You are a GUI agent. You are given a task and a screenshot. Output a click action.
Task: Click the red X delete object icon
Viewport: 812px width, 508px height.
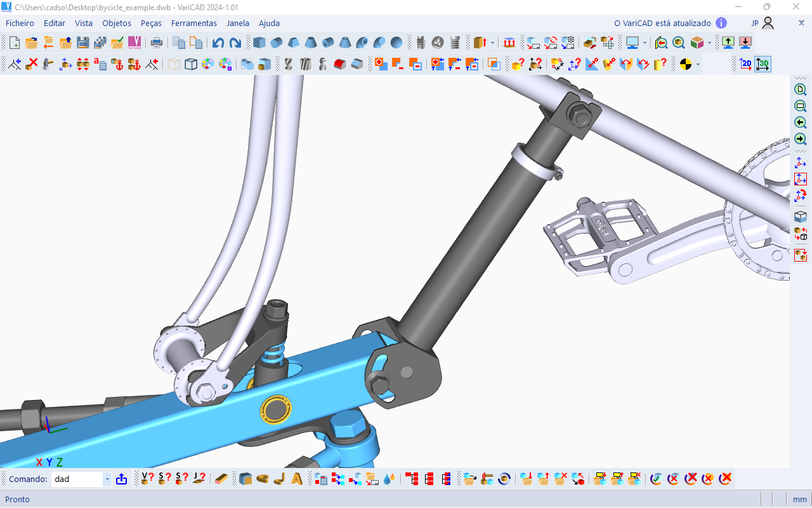coord(32,64)
